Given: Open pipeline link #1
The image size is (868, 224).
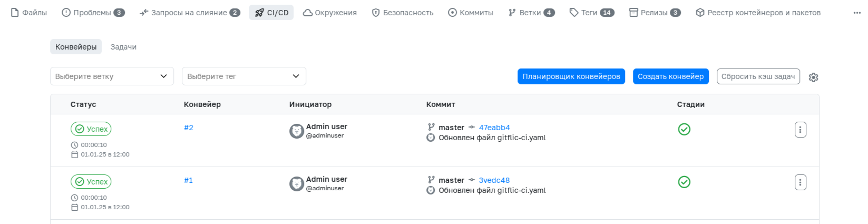Looking at the screenshot, I should click(189, 180).
